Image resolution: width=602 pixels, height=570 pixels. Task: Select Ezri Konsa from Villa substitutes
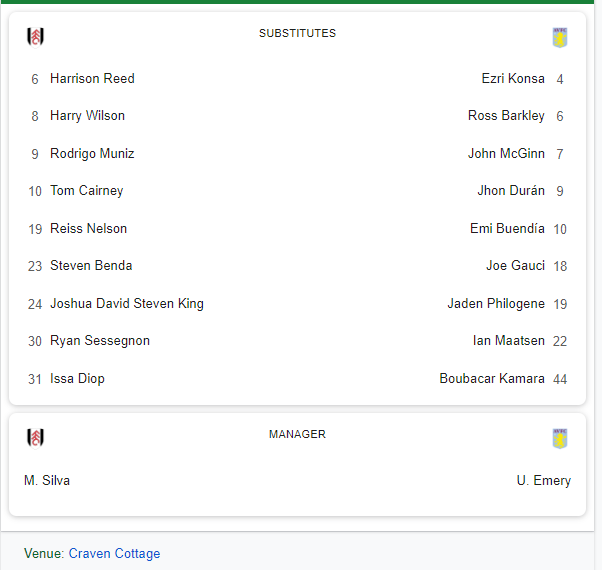point(513,79)
